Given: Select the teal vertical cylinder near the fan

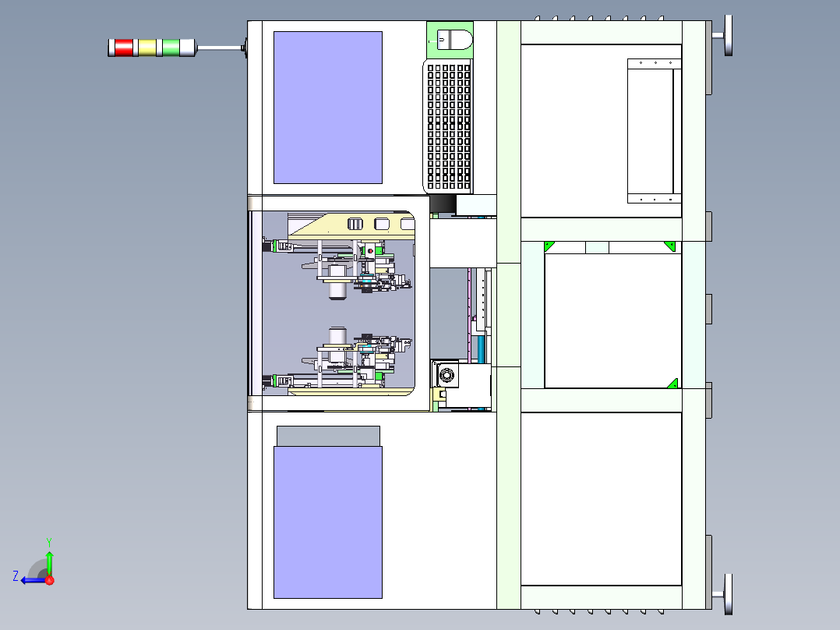Looking at the screenshot, I should click(x=481, y=349).
